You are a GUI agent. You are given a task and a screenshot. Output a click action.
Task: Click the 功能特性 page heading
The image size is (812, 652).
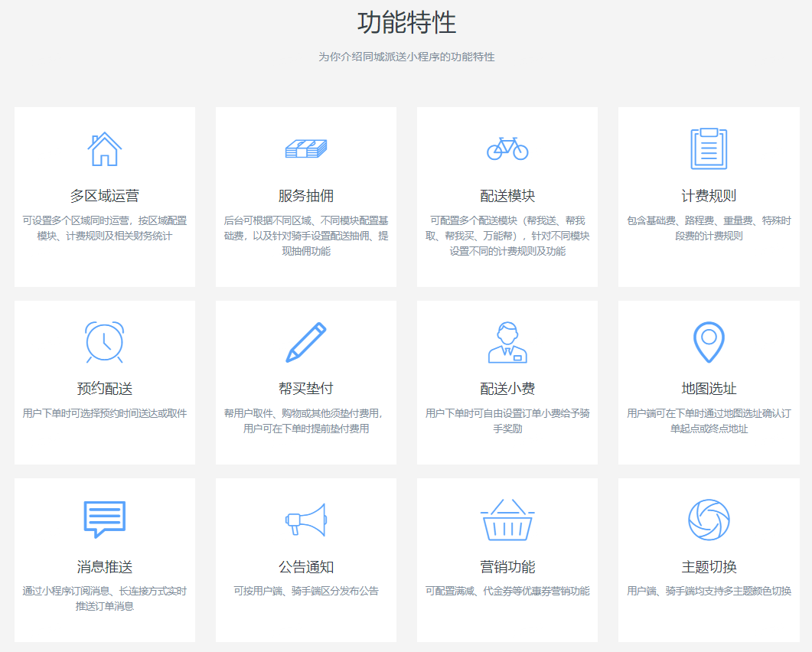pyautogui.click(x=406, y=23)
